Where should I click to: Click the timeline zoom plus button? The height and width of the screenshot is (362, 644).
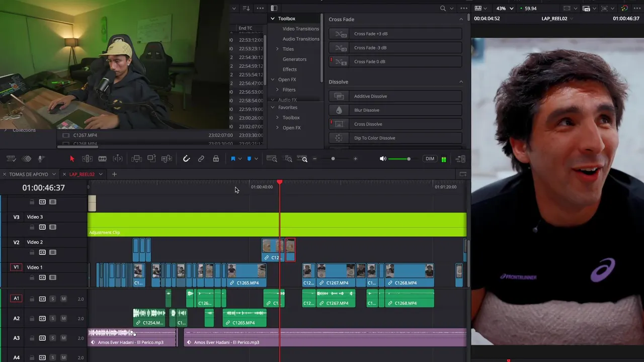coord(355,159)
